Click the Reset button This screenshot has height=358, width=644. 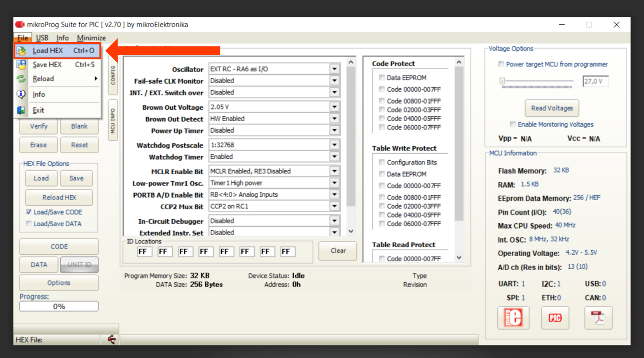pos(79,145)
